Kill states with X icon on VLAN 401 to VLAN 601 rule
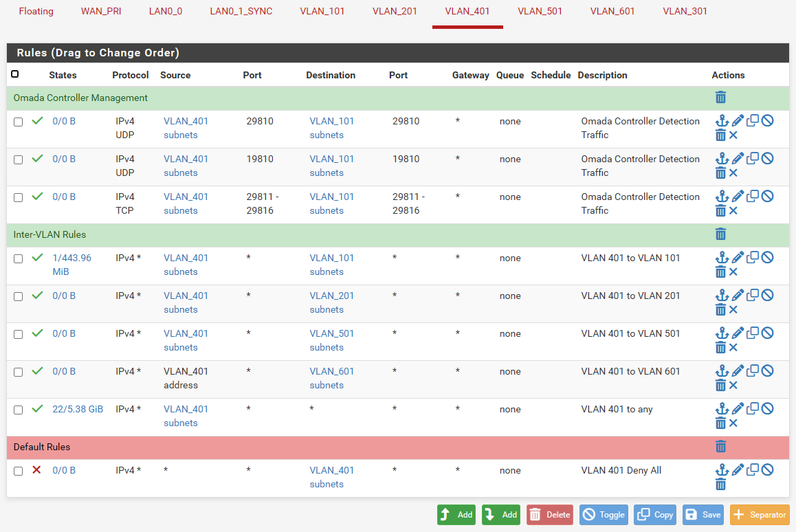 click(x=733, y=386)
